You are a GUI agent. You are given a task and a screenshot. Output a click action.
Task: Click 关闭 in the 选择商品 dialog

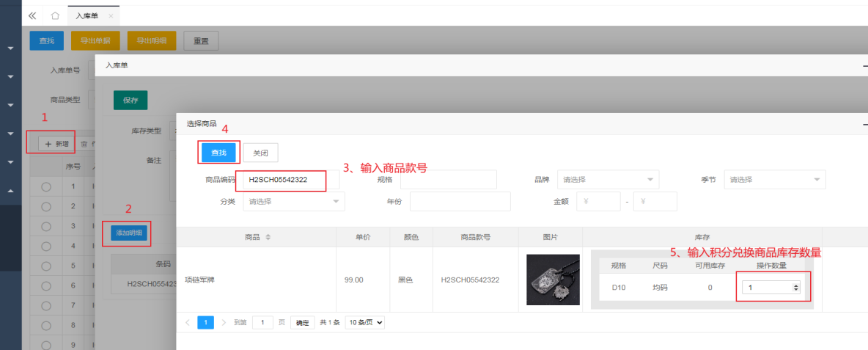click(x=261, y=153)
